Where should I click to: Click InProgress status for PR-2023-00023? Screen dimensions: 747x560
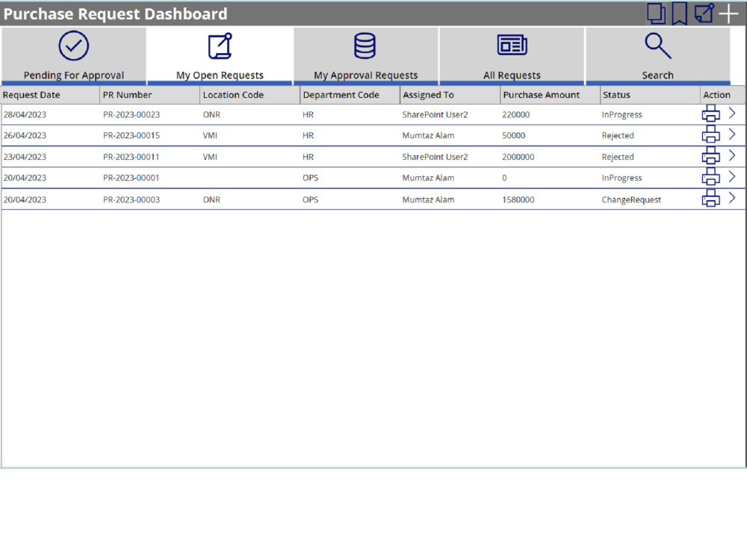(x=622, y=115)
